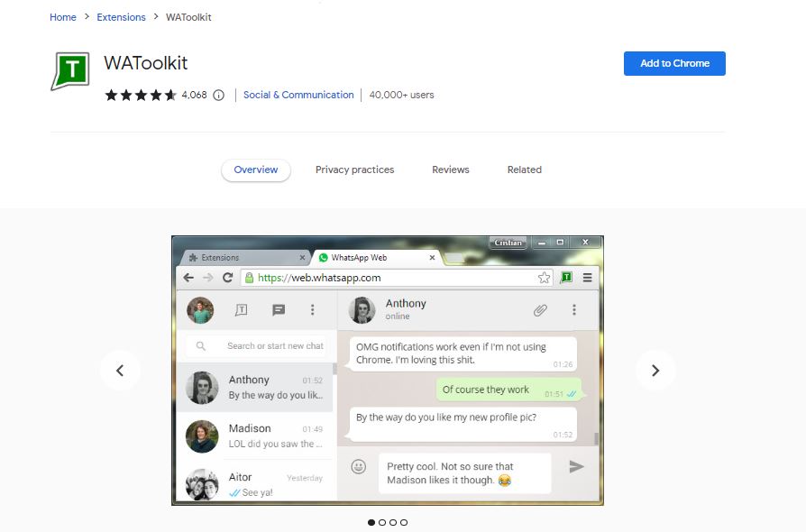Click the Cristian profile button in the title bar

coord(508,243)
